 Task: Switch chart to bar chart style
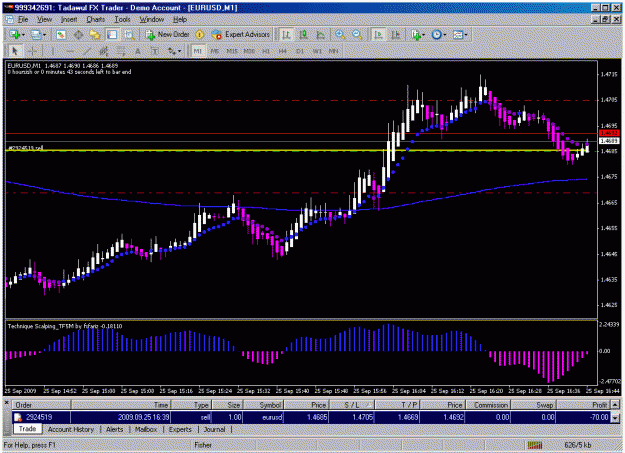coord(286,35)
